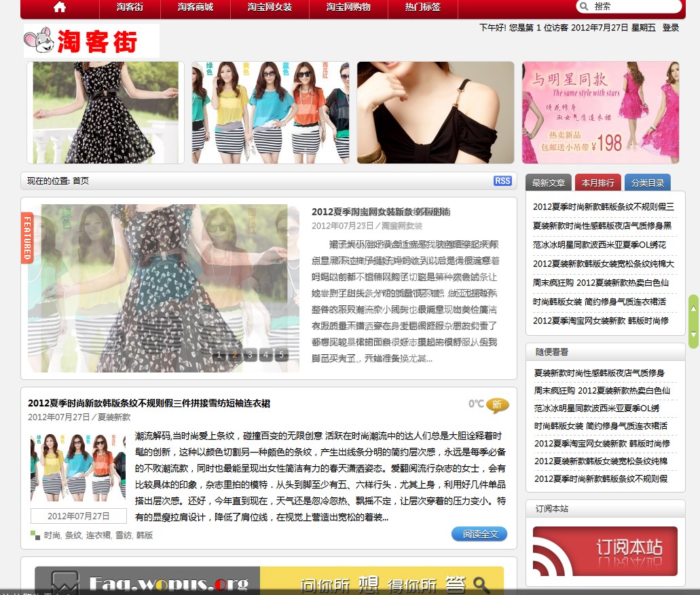The width and height of the screenshot is (700, 595).
Task: Click the 夏装新款 category link under article date
Action: pyautogui.click(x=114, y=417)
